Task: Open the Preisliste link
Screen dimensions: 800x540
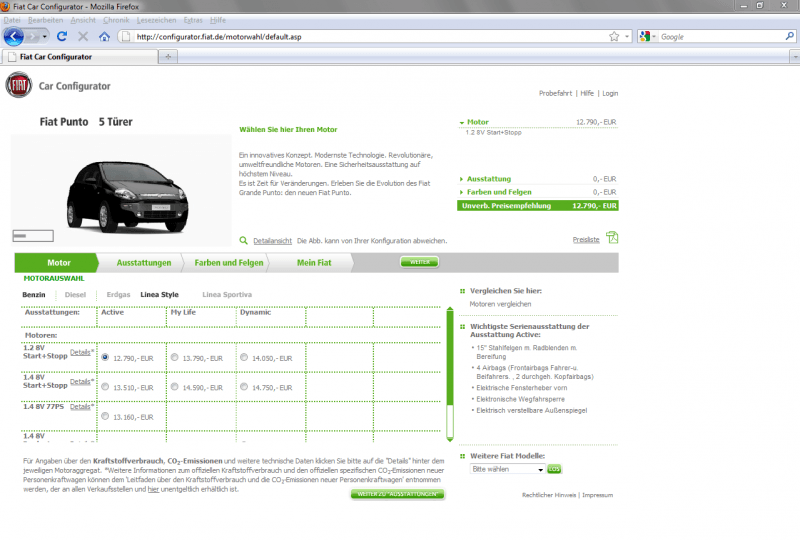Action: coord(586,240)
